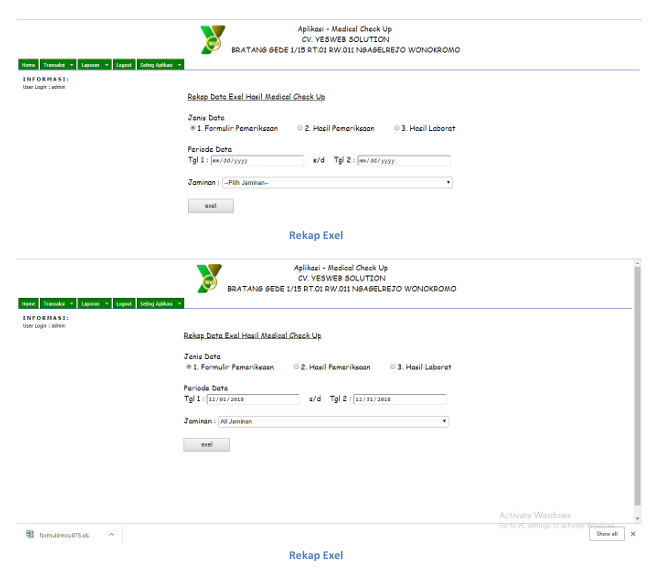The image size is (658, 578).
Task: Click the YesWeb logo in lower header
Action: click(209, 278)
